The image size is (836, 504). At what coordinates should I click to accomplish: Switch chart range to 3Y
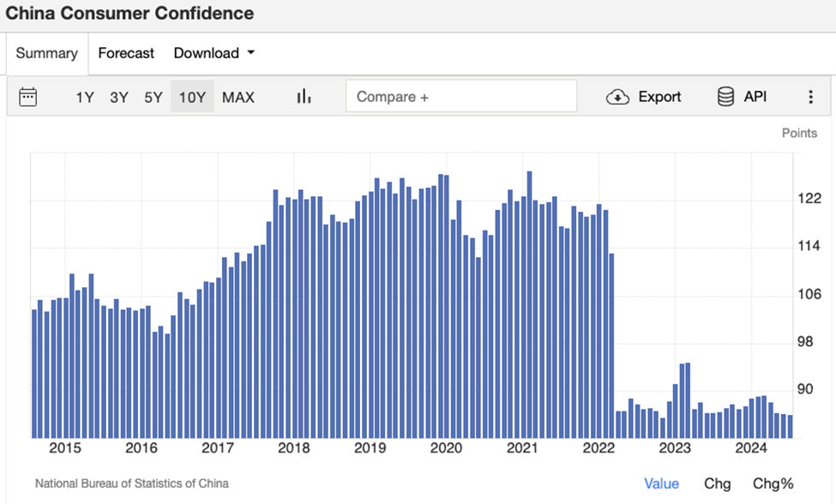118,97
